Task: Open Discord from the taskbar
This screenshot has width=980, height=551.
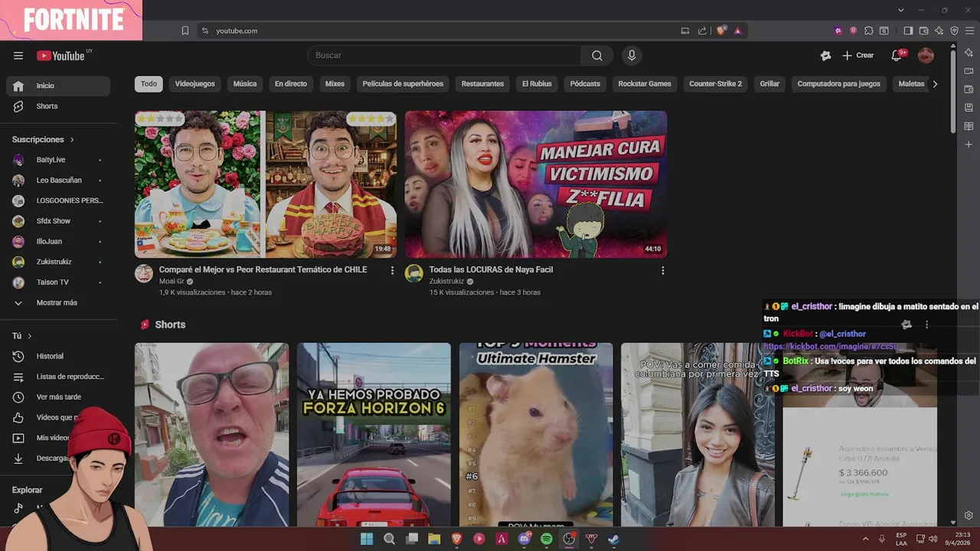Action: tap(524, 539)
